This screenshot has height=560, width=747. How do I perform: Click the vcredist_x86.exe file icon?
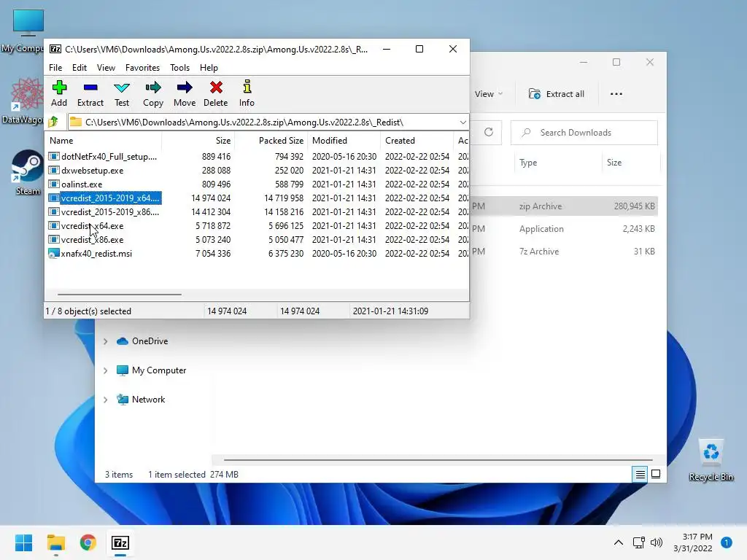tap(54, 239)
